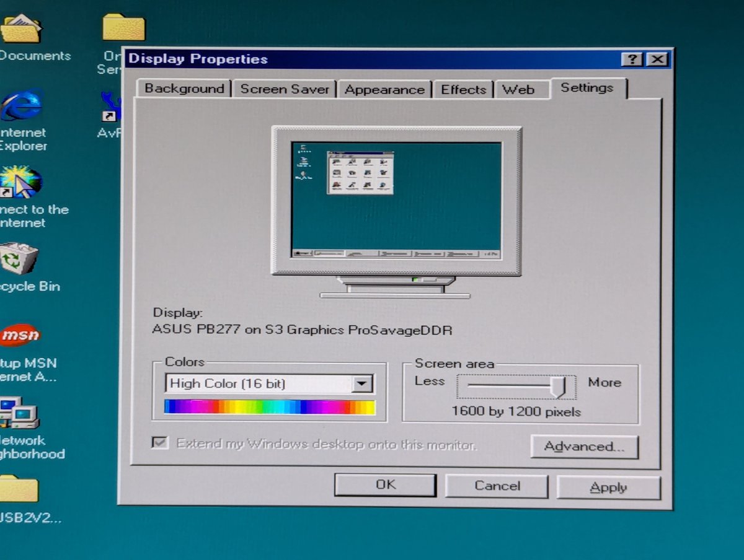
Task: Switch to the Appearance tab
Action: point(384,90)
